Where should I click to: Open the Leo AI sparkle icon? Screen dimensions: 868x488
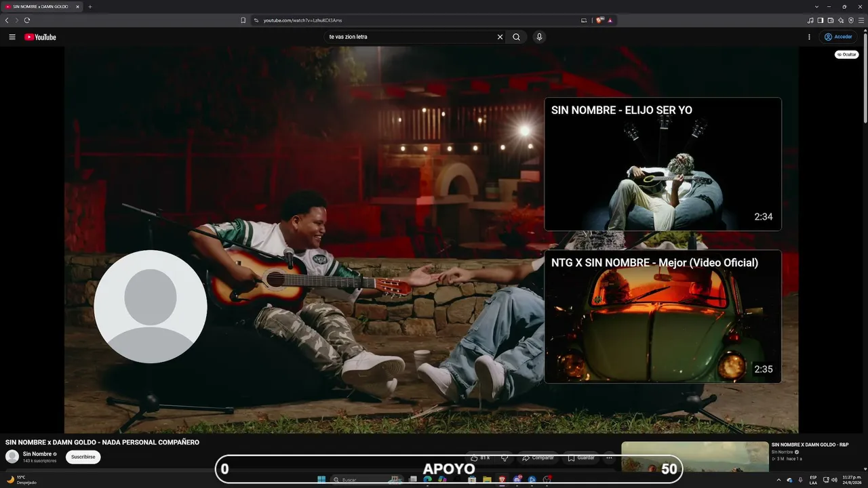click(x=841, y=20)
